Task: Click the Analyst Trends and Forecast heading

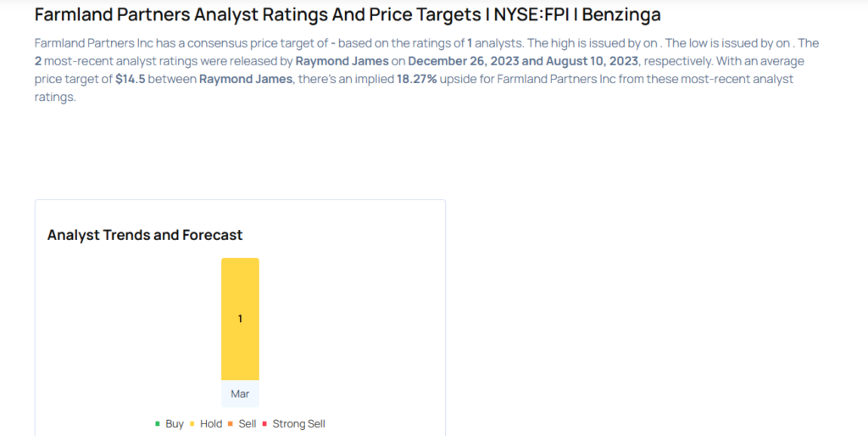Action: (145, 235)
